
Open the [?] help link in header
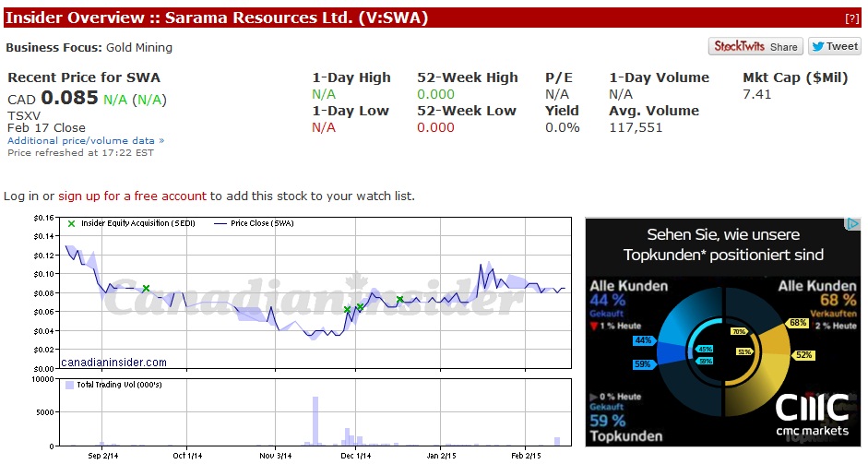click(852, 18)
